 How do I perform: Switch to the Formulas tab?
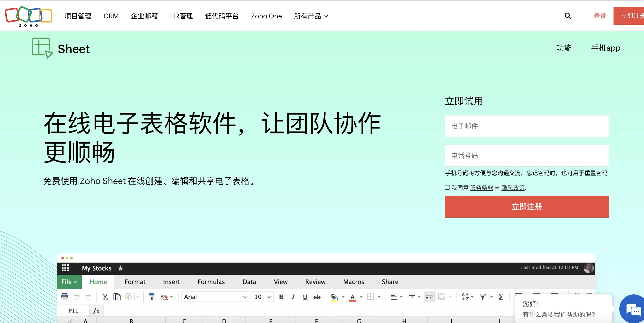pos(211,282)
